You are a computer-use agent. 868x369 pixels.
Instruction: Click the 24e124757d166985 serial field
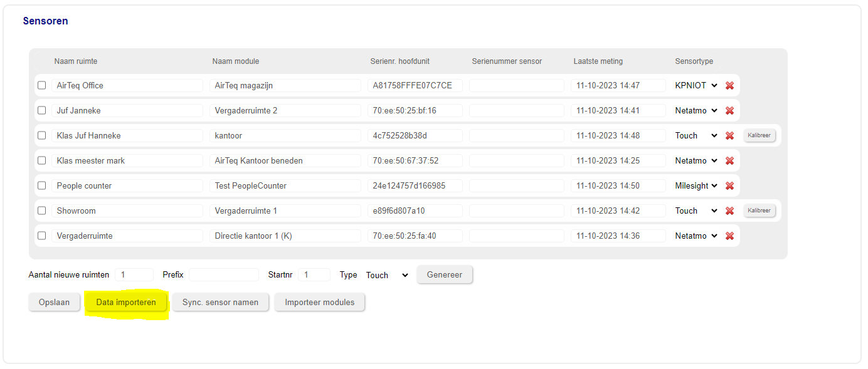pyautogui.click(x=415, y=185)
